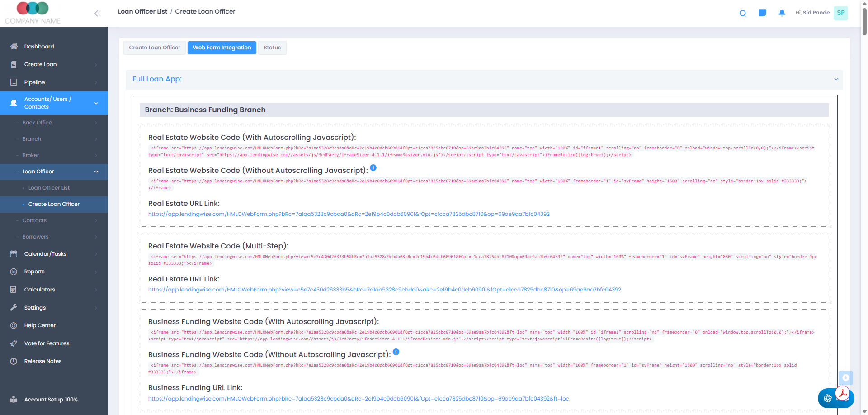Collapse the Full Loan App section
This screenshot has width=868, height=415.
(836, 79)
